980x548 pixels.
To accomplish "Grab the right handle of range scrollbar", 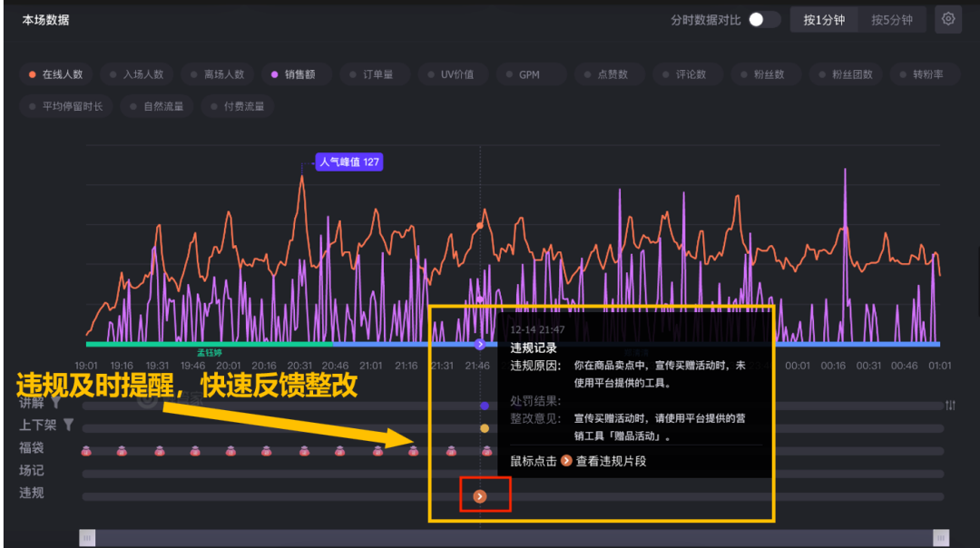I will (x=941, y=537).
